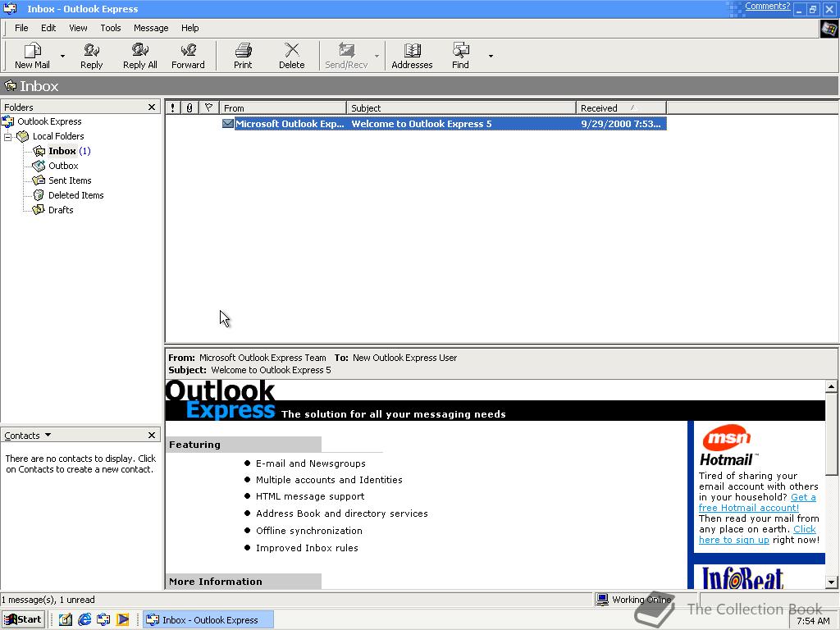
Task: Delete the selected message
Action: click(291, 56)
